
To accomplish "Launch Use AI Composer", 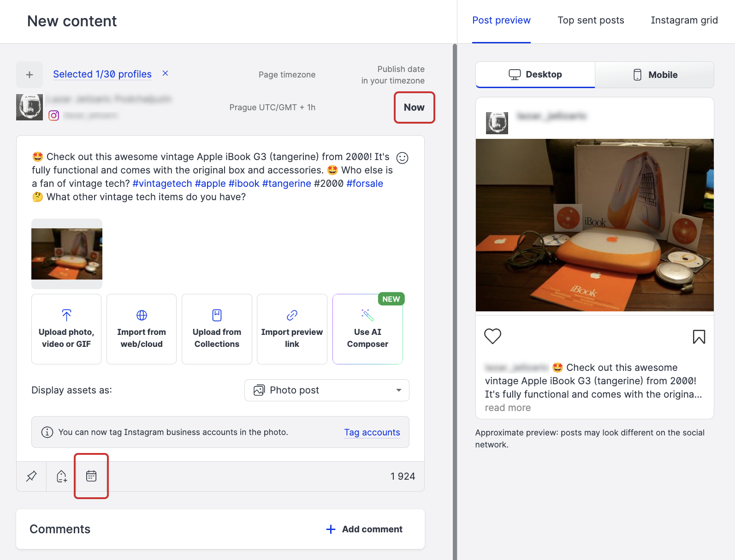I will pos(367,329).
